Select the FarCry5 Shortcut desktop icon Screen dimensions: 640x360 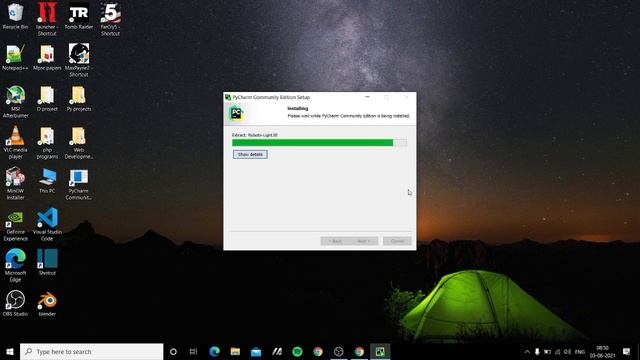tap(110, 19)
